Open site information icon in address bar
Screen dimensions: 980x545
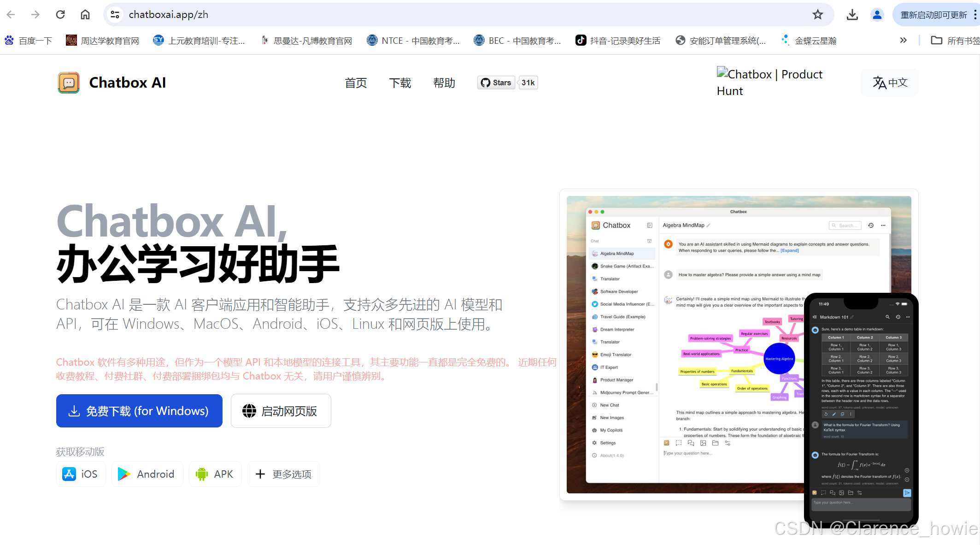click(115, 15)
